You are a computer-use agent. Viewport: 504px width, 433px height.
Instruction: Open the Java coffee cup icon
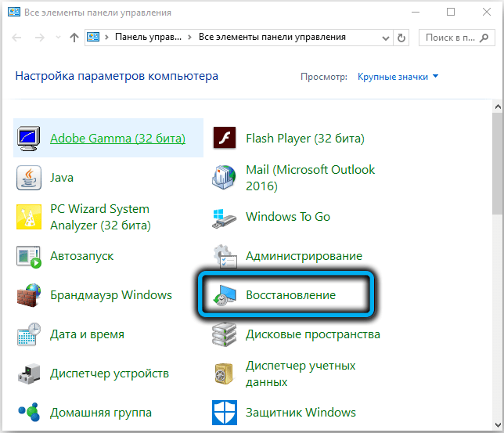coord(29,178)
